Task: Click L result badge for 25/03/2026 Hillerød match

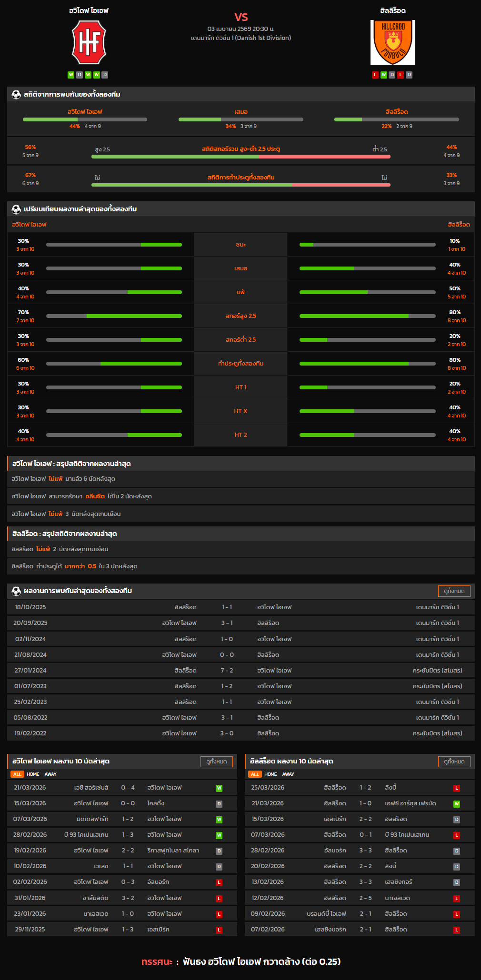Action: (456, 788)
